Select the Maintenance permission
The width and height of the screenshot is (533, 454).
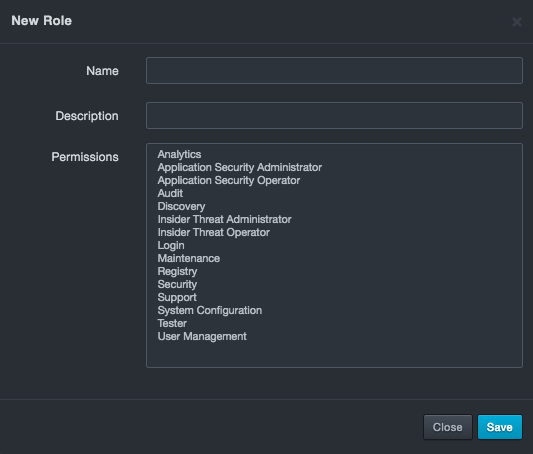(189, 258)
